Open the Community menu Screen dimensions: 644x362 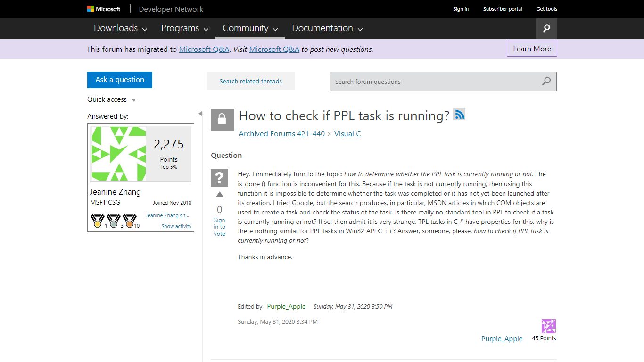250,28
